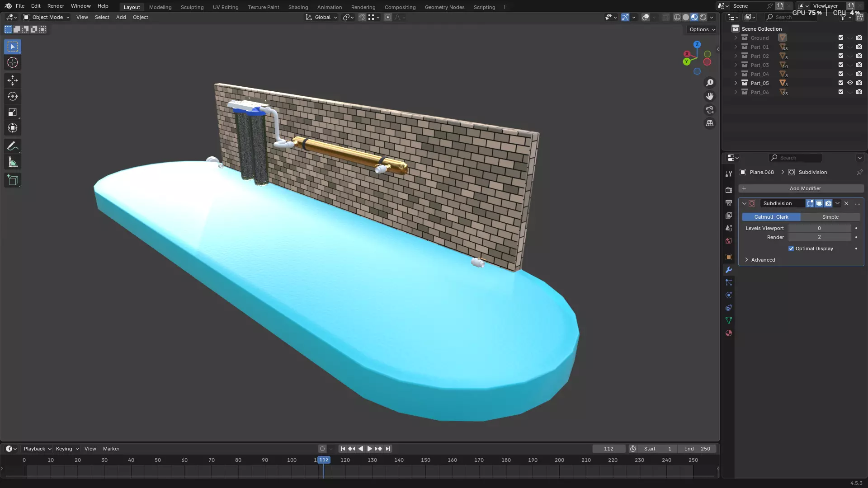Click the End frame 250 field
Viewport: 868px width, 488px height.
point(697,449)
